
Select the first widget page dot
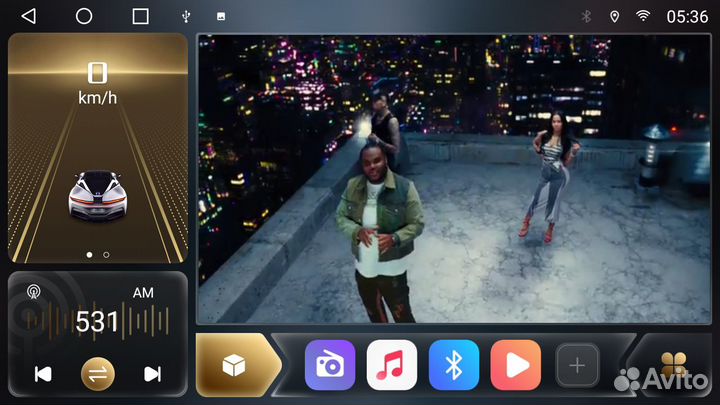[x=89, y=255]
